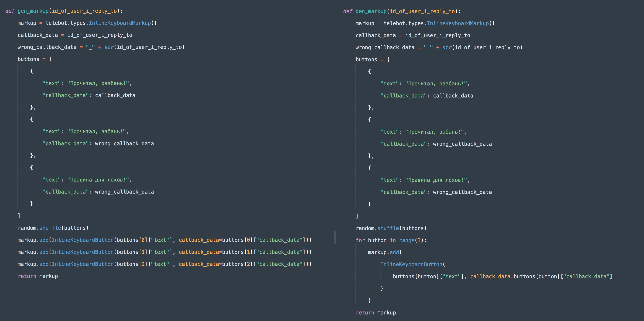
Task: Click string "Прочитал, разбань!" in left pane
Action: 98,83
